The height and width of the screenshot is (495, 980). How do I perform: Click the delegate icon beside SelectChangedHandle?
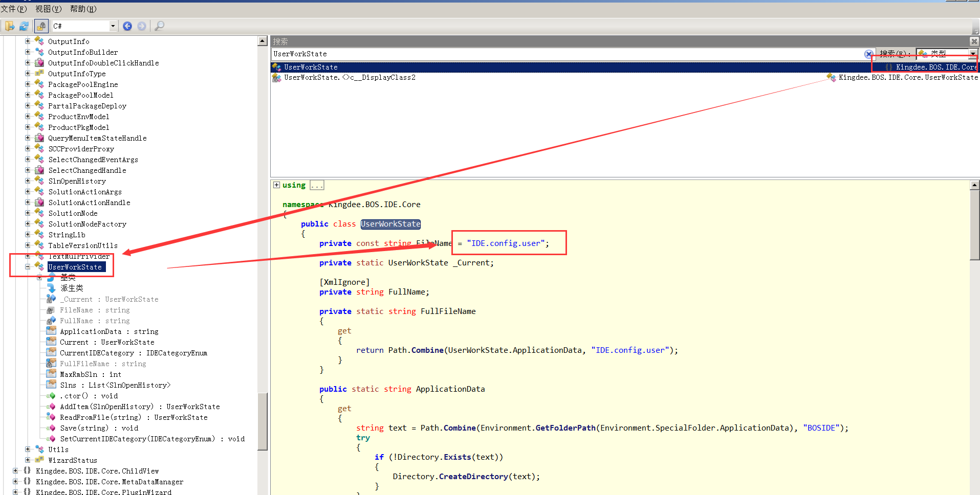click(39, 170)
